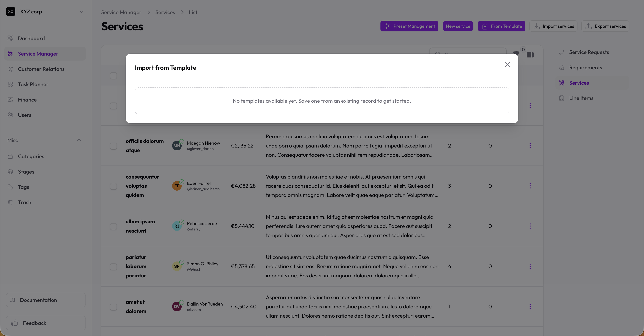Screen dimensions: 644x336
Task: Open actions menu for consequuntur voluptas quidem
Action: click(x=530, y=186)
